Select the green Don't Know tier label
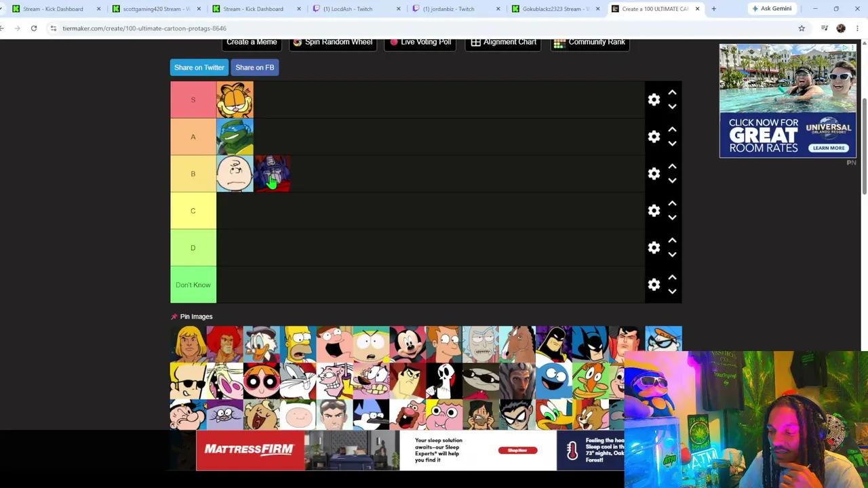868x488 pixels. [193, 285]
